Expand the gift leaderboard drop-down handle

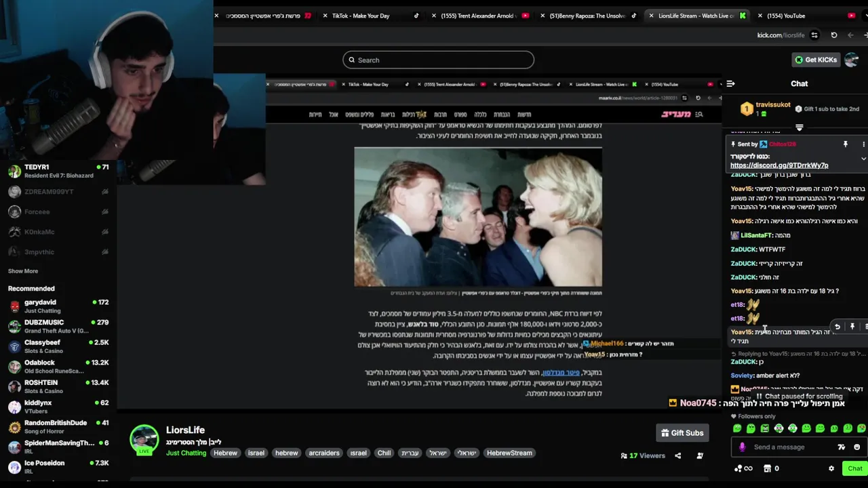800,127
